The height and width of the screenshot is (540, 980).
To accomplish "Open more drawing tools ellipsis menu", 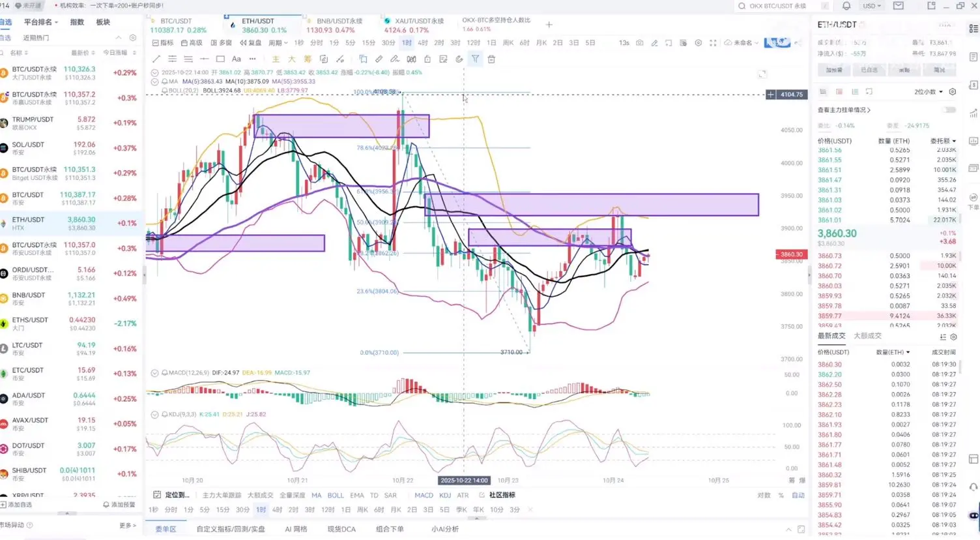I will click(252, 59).
